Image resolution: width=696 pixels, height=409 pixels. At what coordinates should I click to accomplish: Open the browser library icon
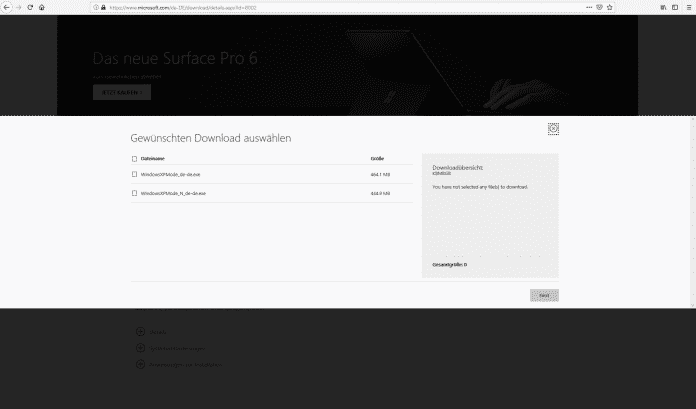coord(662,7)
